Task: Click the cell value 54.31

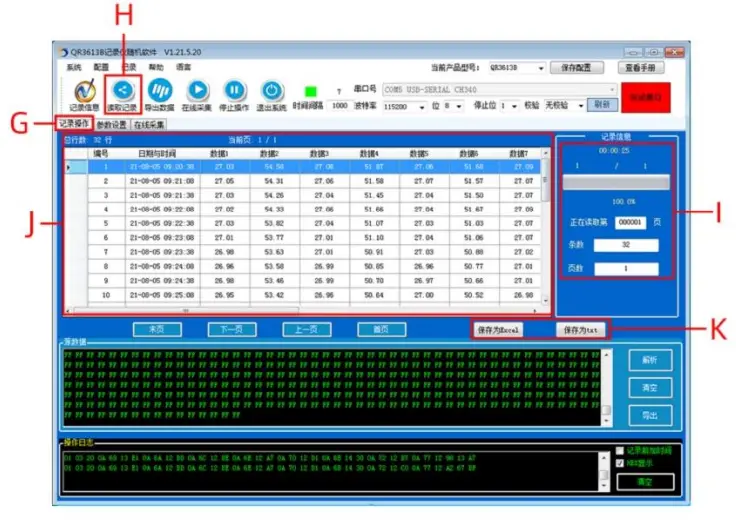Action: click(274, 181)
